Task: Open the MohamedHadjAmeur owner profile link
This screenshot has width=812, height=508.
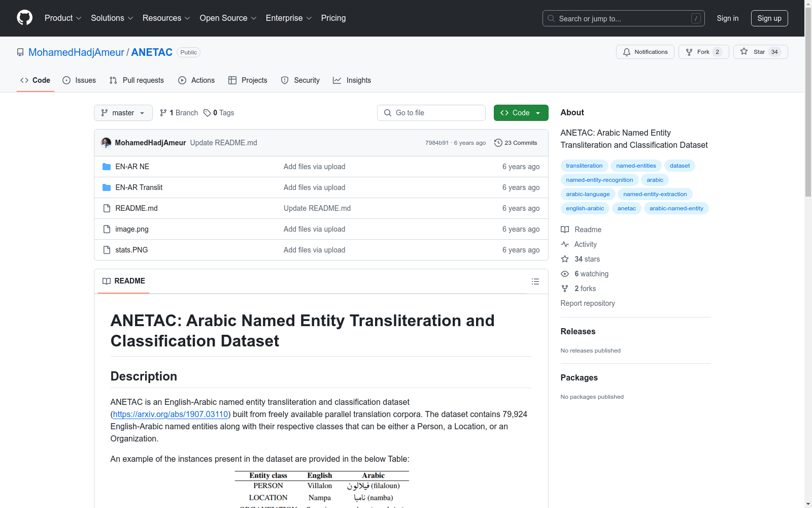Action: pyautogui.click(x=76, y=52)
